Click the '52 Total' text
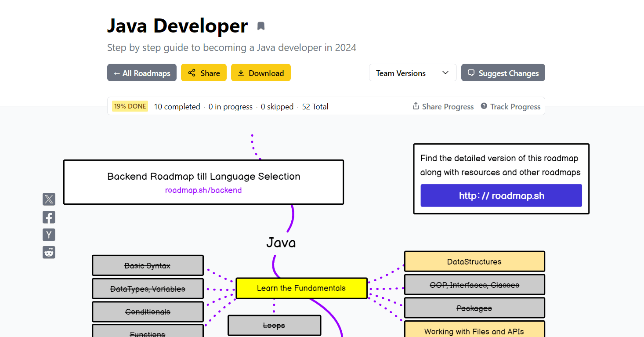 click(x=315, y=107)
